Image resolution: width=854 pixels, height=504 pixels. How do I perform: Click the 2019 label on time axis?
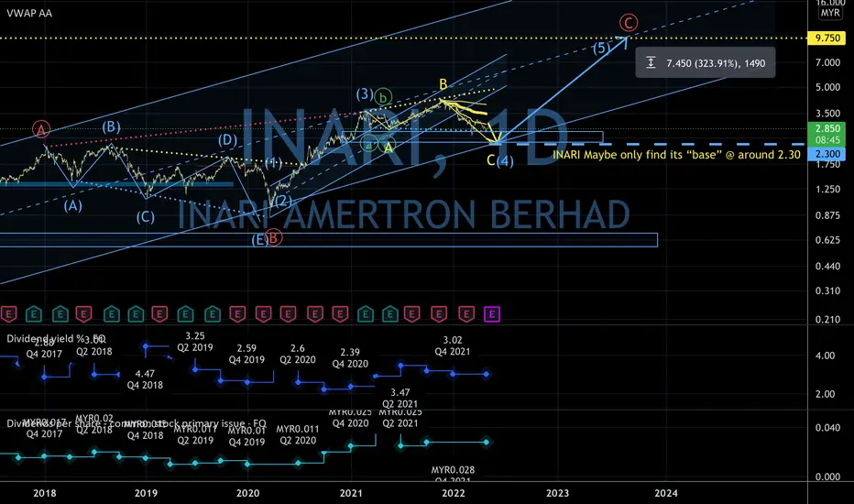coord(146,493)
